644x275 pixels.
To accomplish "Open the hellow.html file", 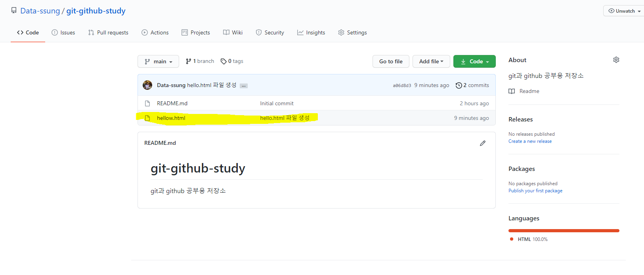I will click(171, 118).
